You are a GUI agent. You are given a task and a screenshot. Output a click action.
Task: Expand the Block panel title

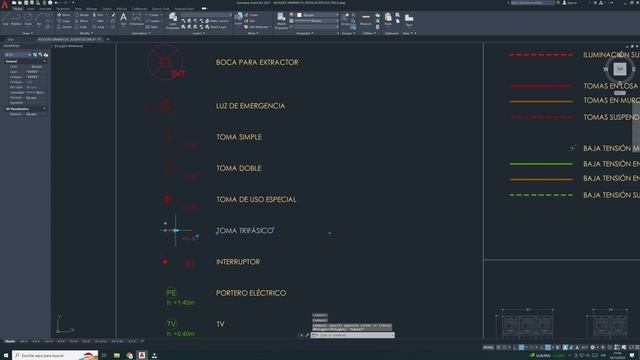point(252,33)
